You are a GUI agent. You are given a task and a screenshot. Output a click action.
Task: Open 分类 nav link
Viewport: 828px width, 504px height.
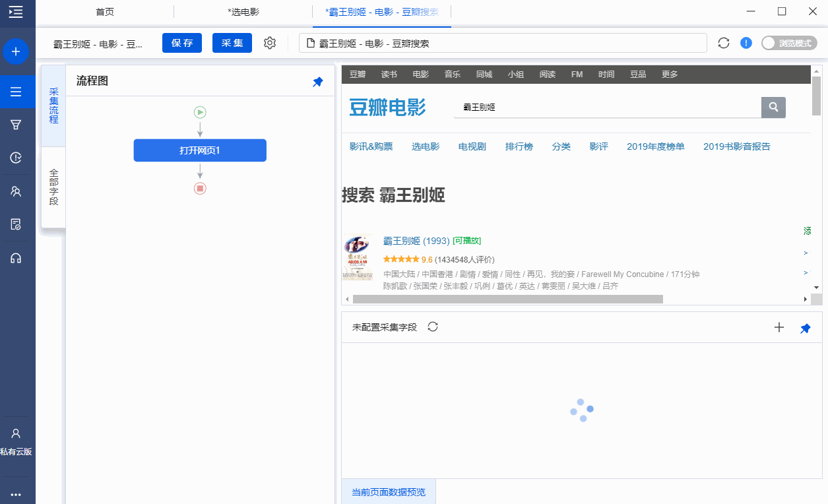coord(561,146)
